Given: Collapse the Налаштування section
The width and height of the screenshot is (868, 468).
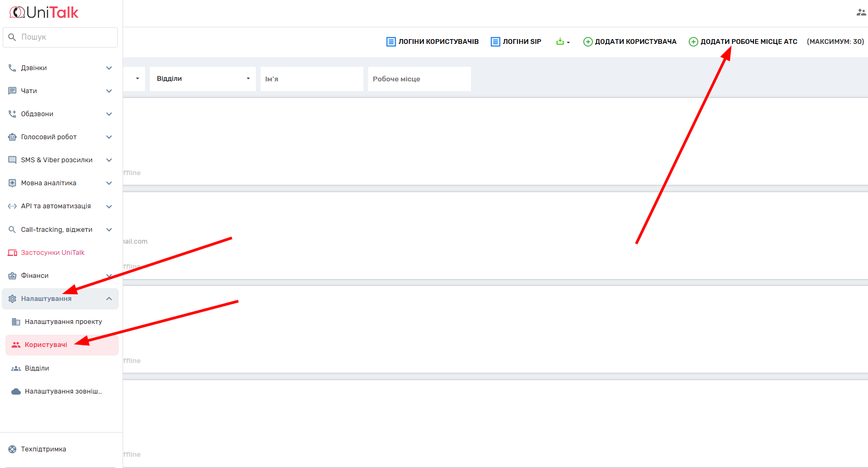Looking at the screenshot, I should [x=109, y=299].
